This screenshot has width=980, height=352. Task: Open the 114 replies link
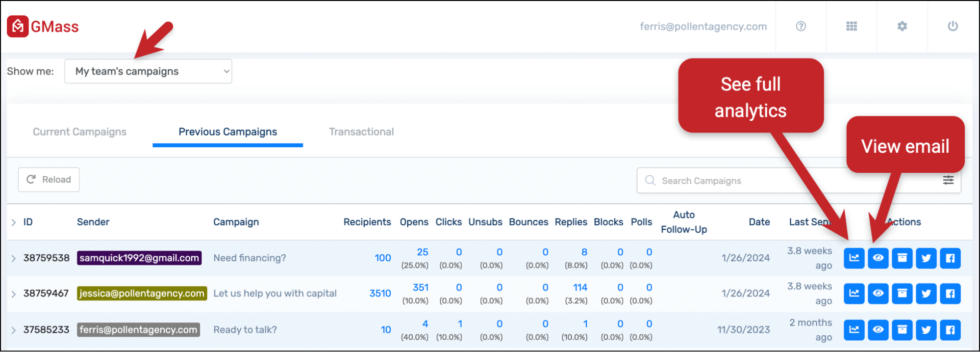[580, 288]
